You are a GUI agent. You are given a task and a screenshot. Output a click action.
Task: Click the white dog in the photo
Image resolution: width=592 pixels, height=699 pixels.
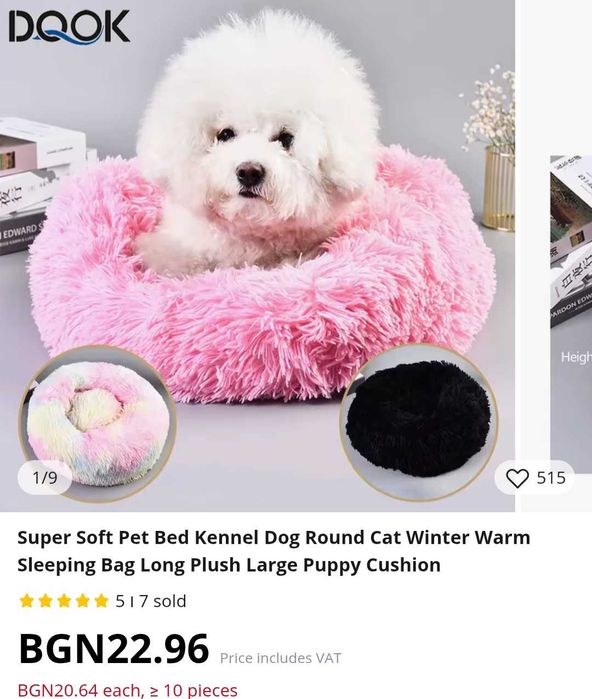(256, 143)
